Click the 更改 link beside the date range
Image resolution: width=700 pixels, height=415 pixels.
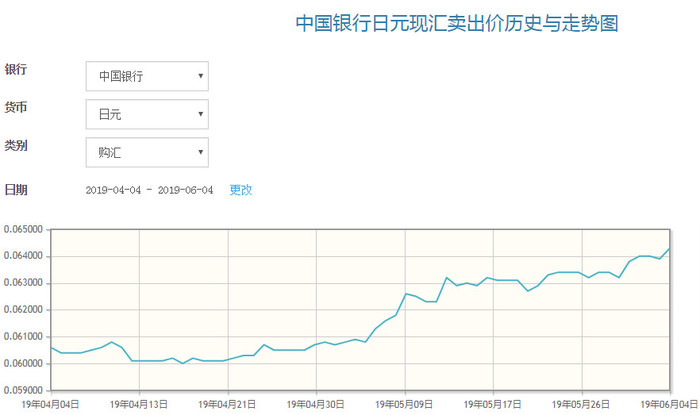pos(241,189)
